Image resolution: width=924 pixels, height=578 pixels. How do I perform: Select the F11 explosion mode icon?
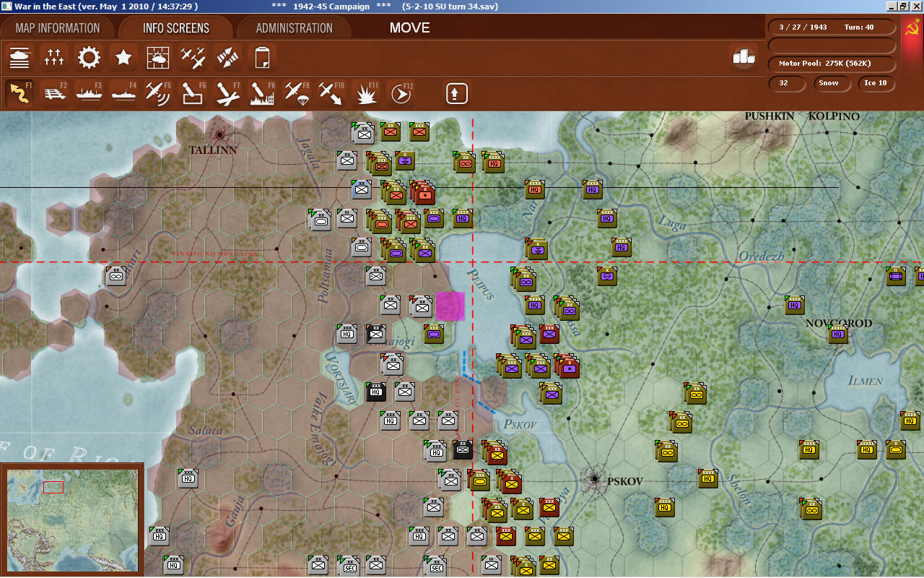click(367, 93)
